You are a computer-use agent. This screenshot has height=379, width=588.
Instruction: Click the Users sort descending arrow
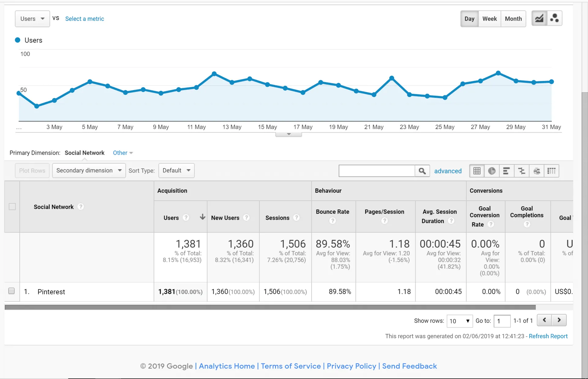tap(202, 217)
